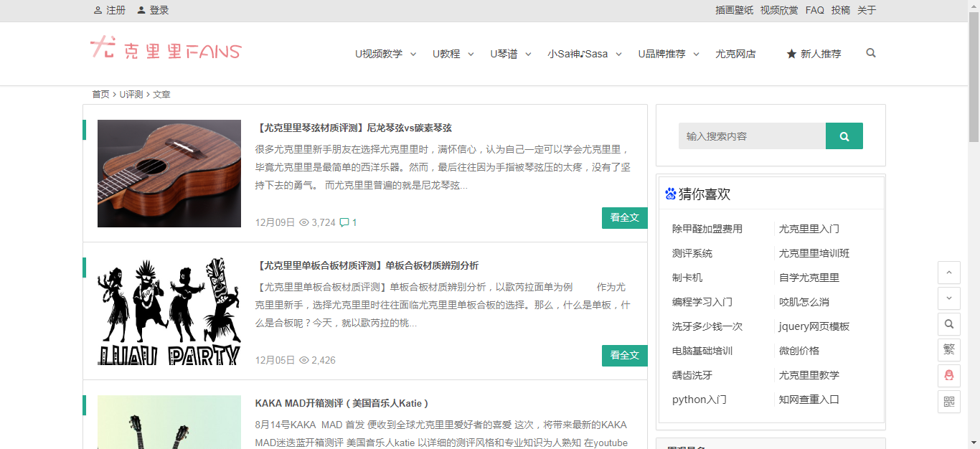Open the QR code icon at the right edge
The width and height of the screenshot is (980, 449).
pyautogui.click(x=949, y=402)
